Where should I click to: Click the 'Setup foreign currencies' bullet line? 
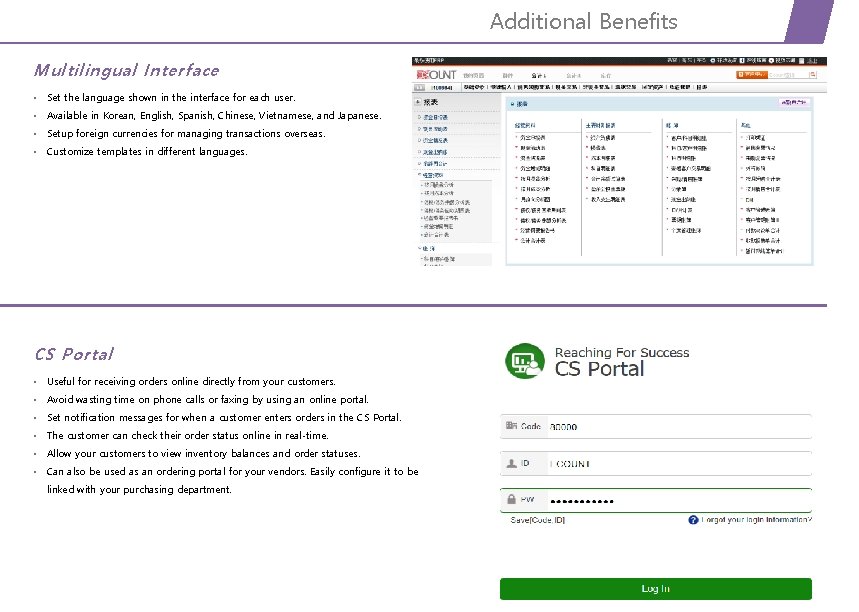pyautogui.click(x=186, y=134)
